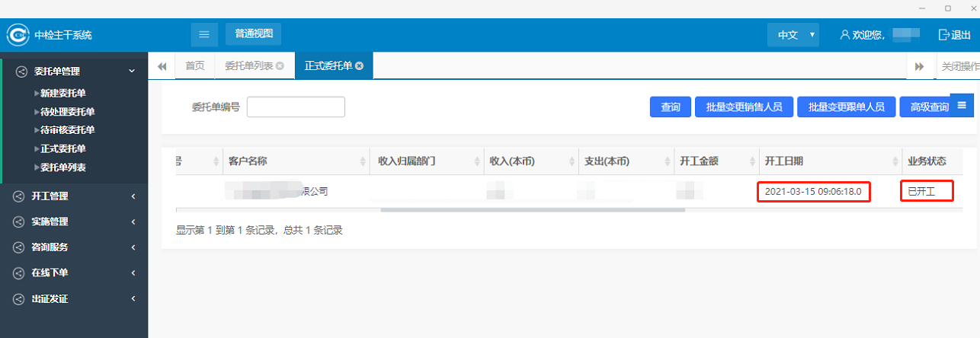
Task: Sort by the 开工日期 column header
Action: pyautogui.click(x=831, y=161)
